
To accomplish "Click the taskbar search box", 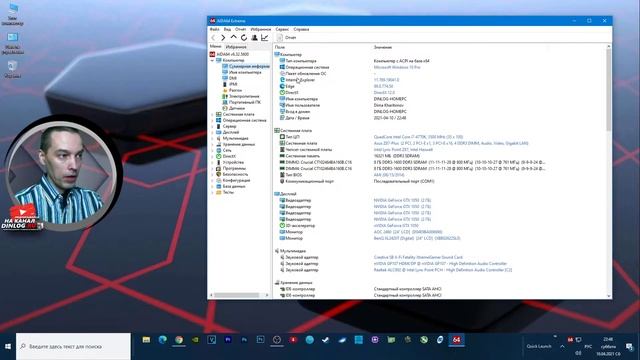I will [x=73, y=347].
